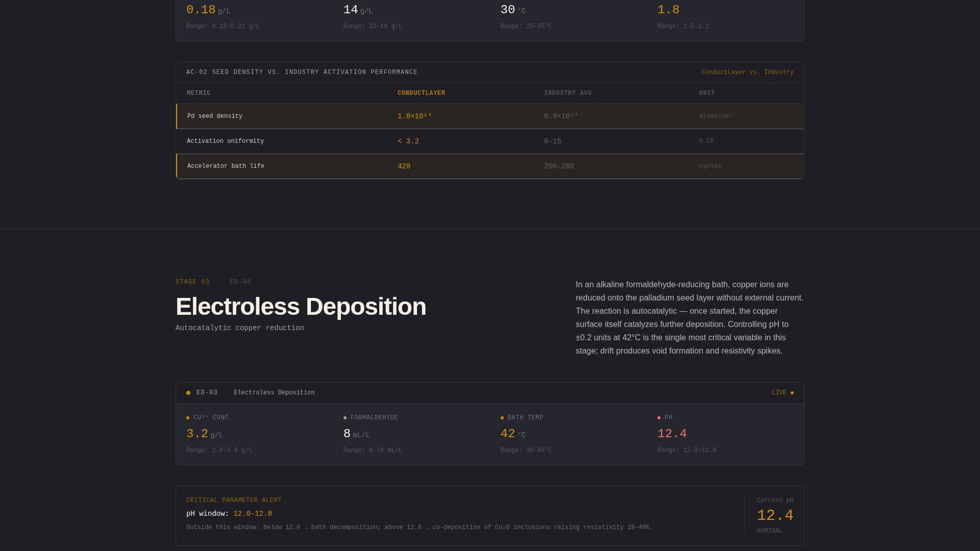Screen dimensions: 980x551
Task: Click the BATH TEMP status dot
Action: point(502,417)
